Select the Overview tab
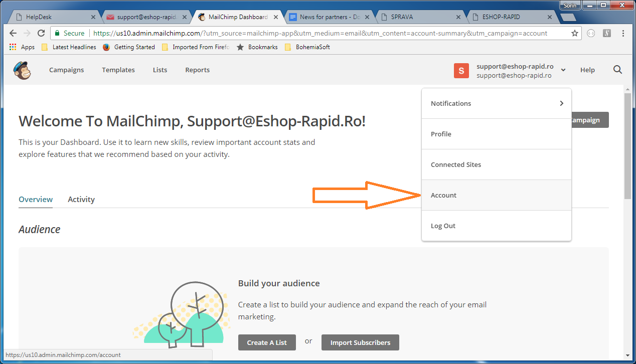The width and height of the screenshot is (636, 364). [36, 199]
